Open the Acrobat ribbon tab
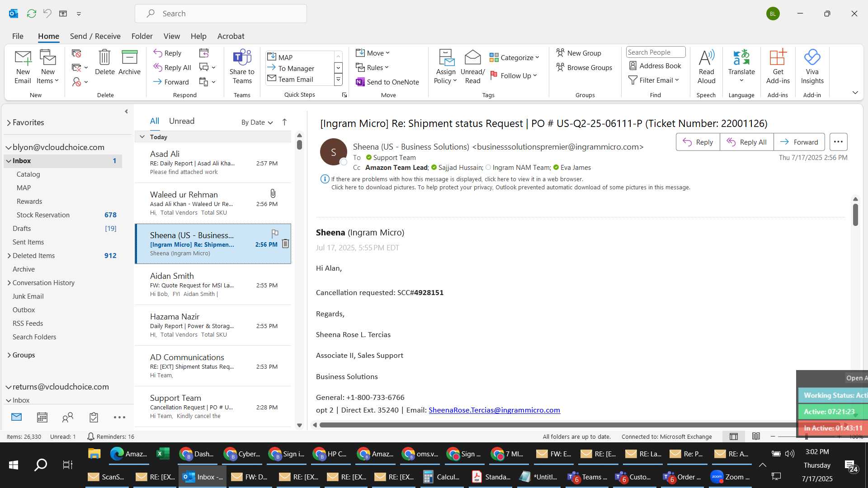Screen dimensions: 868x488 click(231, 36)
